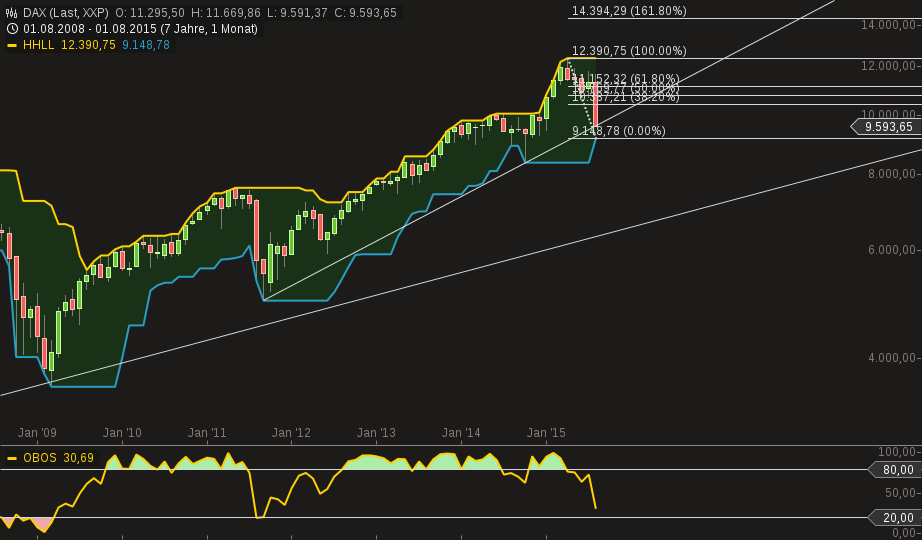This screenshot has height=540, width=922.
Task: Click the Jan '13 time axis label
Action: [x=376, y=433]
